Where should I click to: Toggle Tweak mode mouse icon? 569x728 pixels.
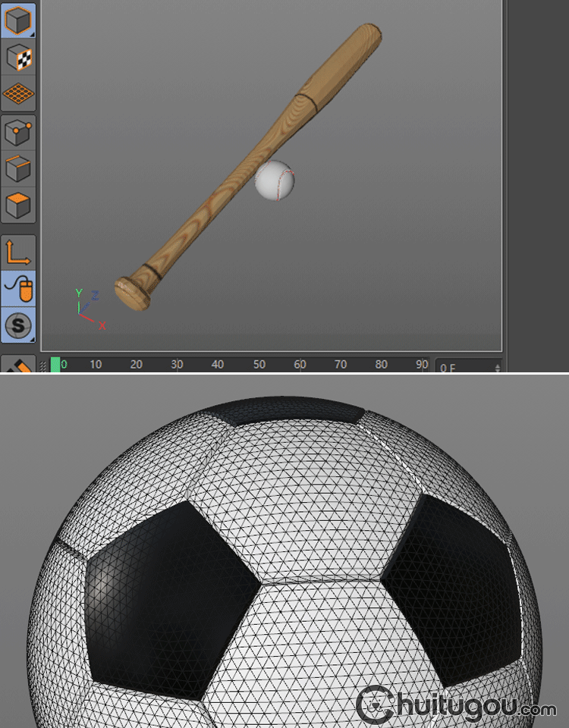18,288
